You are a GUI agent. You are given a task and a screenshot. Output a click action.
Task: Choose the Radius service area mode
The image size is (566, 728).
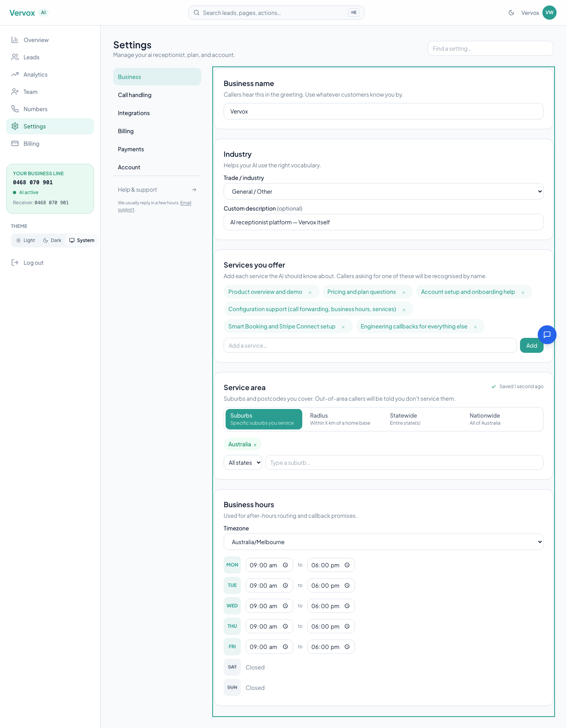[343, 419]
